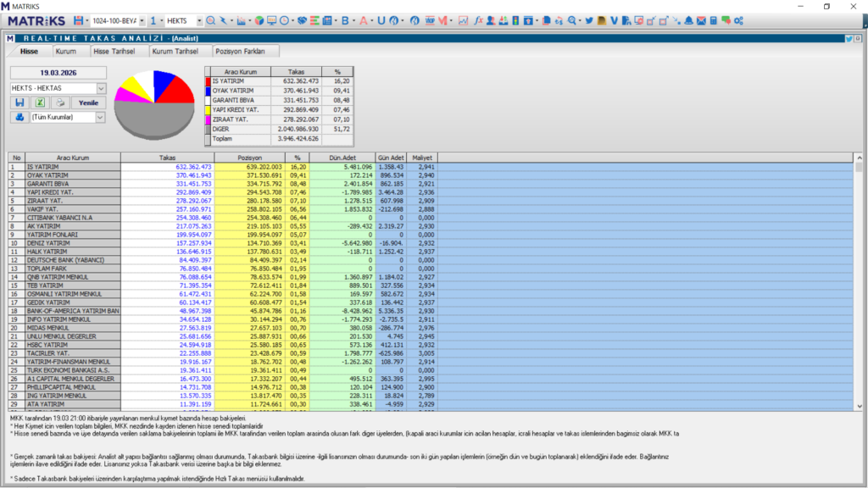868x488 pixels.
Task: Expand the 1024-100-BEYAZ layout dropdown in the toolbar
Action: (x=142, y=21)
